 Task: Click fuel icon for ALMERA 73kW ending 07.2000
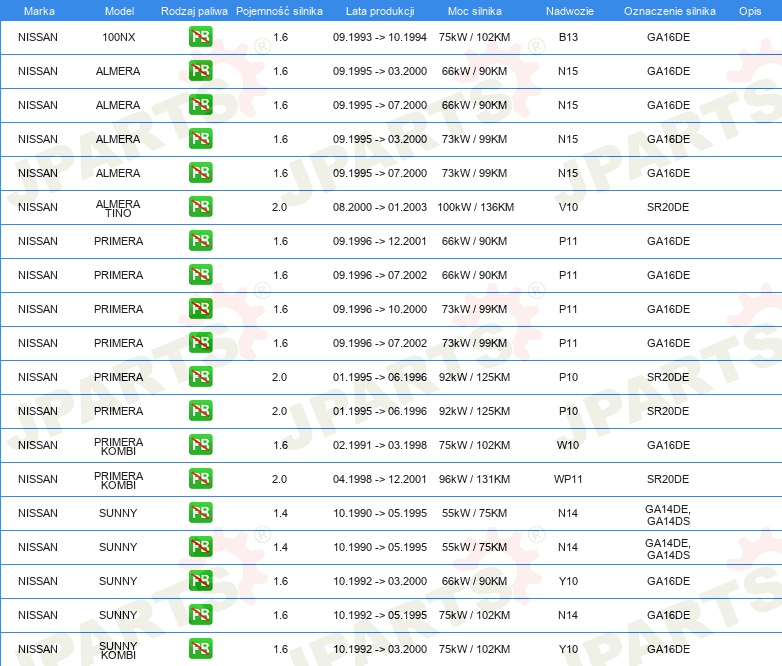coord(200,172)
